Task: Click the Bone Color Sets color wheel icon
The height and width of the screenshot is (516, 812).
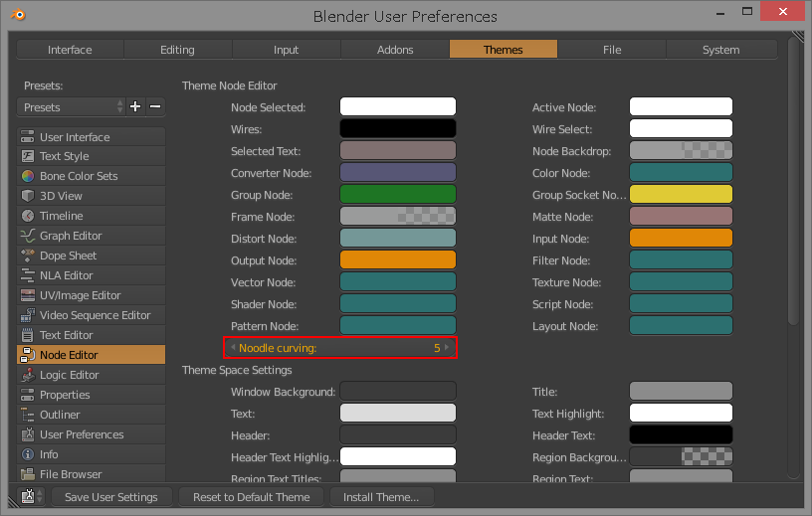Action: 28,176
